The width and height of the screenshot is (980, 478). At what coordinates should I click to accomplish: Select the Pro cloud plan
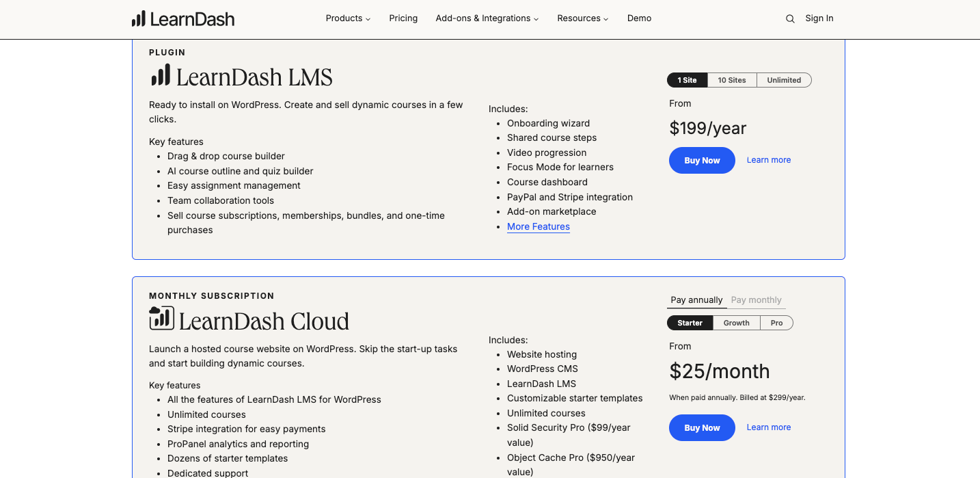pyautogui.click(x=776, y=323)
